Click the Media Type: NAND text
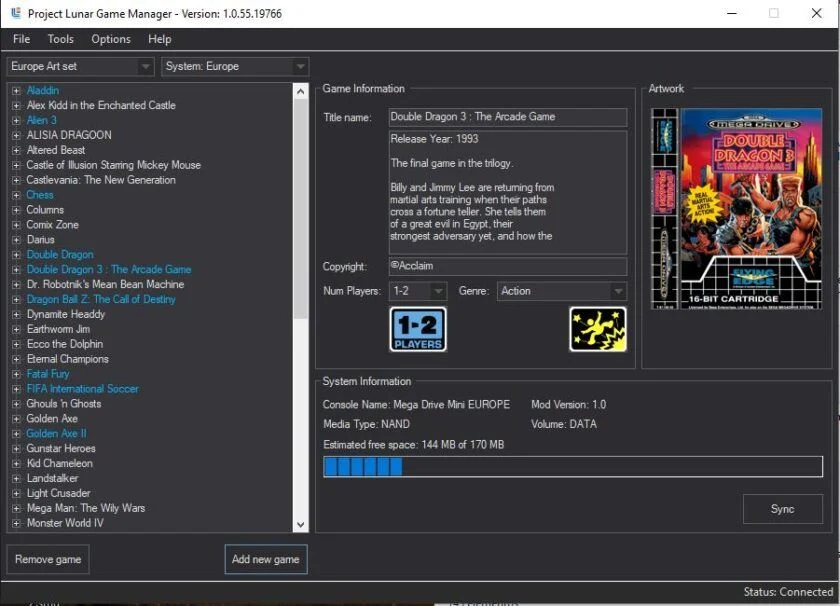 click(x=366, y=424)
